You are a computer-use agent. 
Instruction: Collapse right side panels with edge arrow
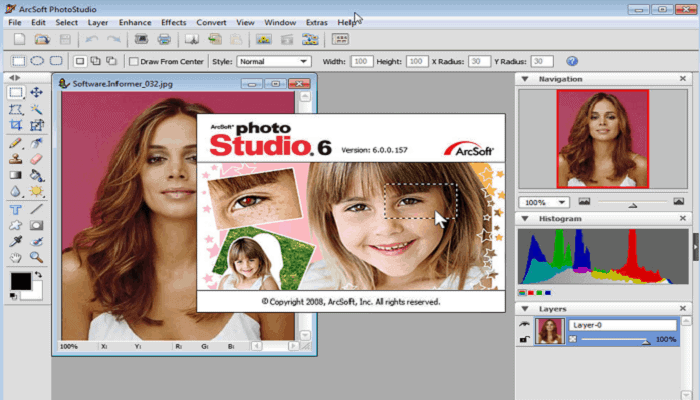[x=696, y=247]
